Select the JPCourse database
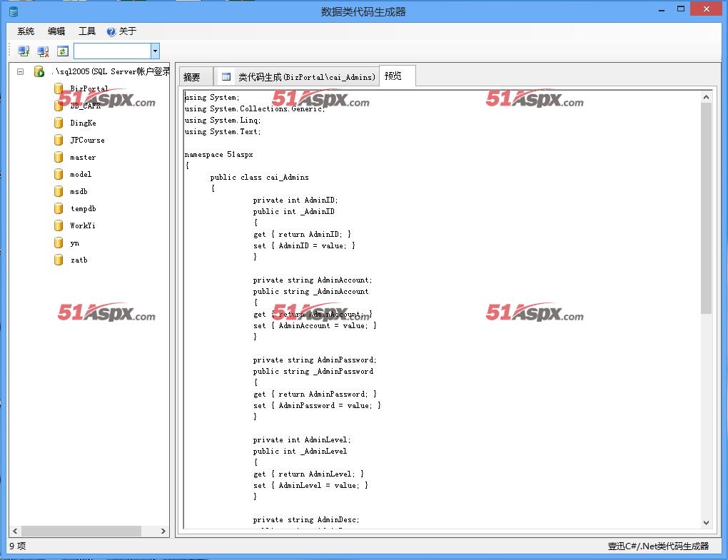This screenshot has height=560, width=728. tap(87, 140)
